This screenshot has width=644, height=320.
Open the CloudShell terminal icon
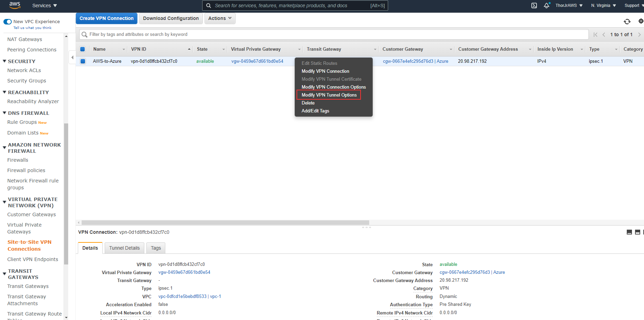[x=534, y=6]
